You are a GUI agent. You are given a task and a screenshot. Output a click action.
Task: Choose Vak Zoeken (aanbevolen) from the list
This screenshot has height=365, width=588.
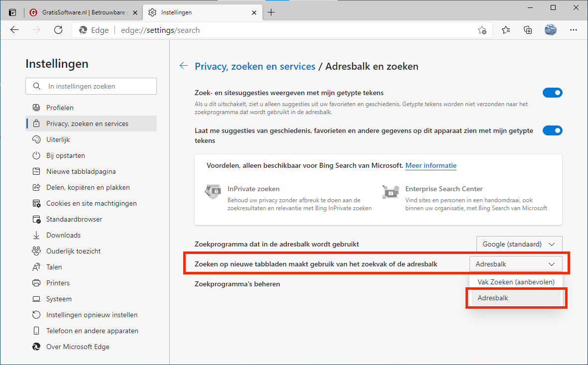tap(516, 282)
